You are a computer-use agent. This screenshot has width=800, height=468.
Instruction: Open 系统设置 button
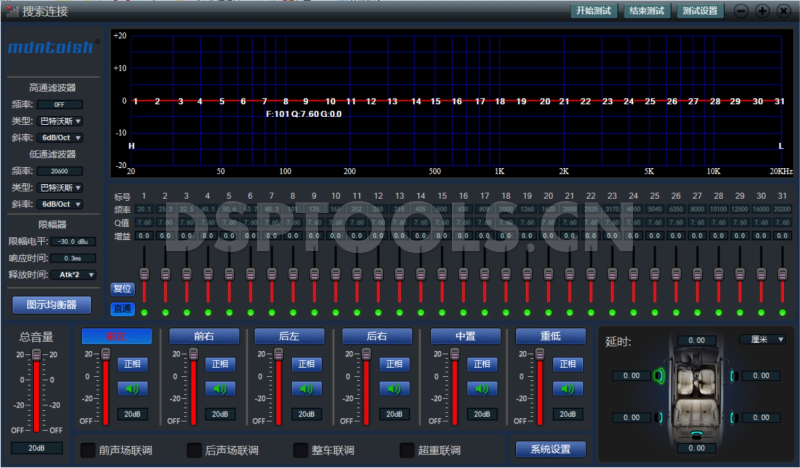click(551, 449)
